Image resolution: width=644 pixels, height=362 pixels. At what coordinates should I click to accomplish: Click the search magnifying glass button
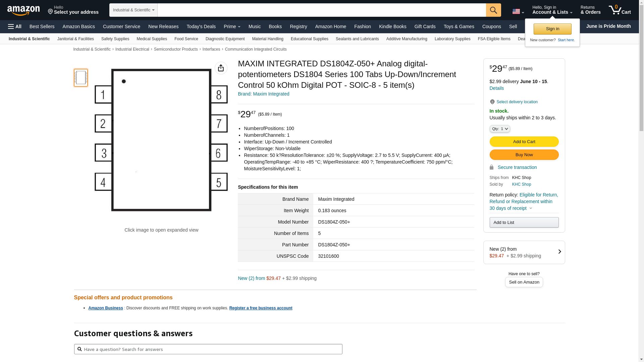(493, 10)
